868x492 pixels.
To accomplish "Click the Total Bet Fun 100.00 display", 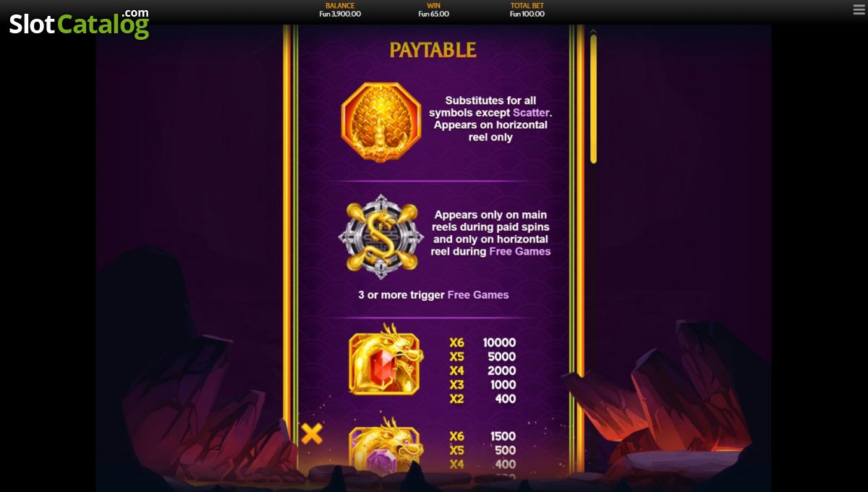I will click(x=527, y=10).
